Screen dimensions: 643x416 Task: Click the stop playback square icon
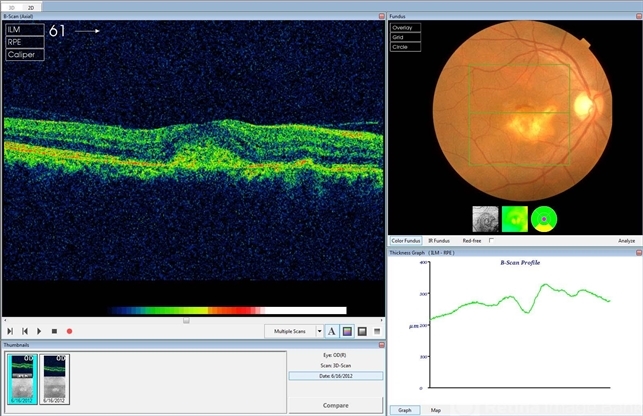click(54, 331)
